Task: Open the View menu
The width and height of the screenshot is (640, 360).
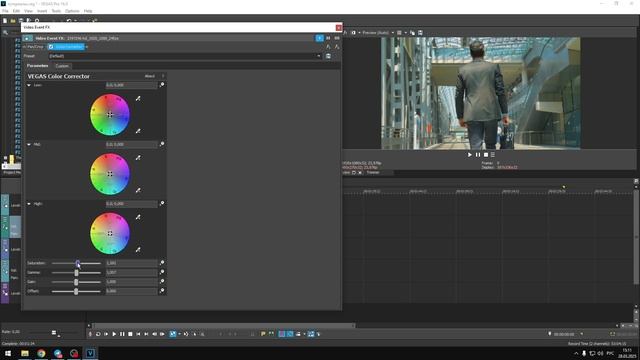Action: click(28, 11)
